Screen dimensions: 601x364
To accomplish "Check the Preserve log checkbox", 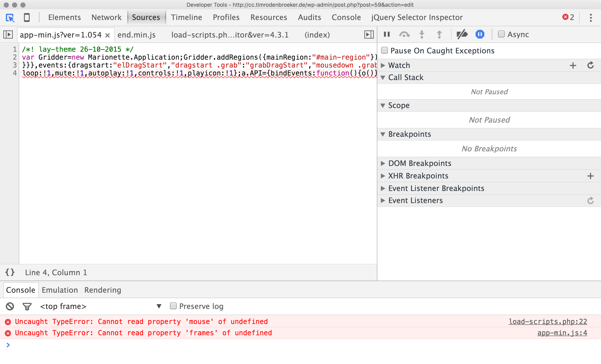I will coord(173,306).
